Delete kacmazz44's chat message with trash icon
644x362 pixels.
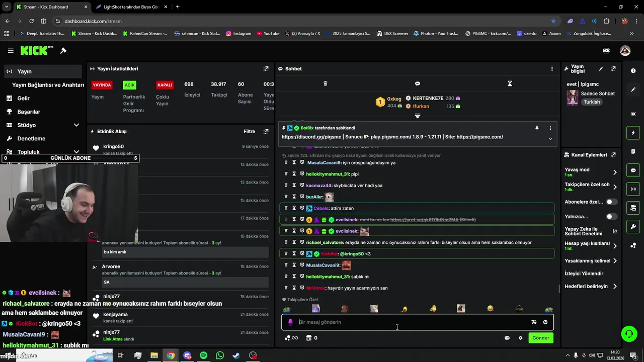pyautogui.click(x=286, y=185)
